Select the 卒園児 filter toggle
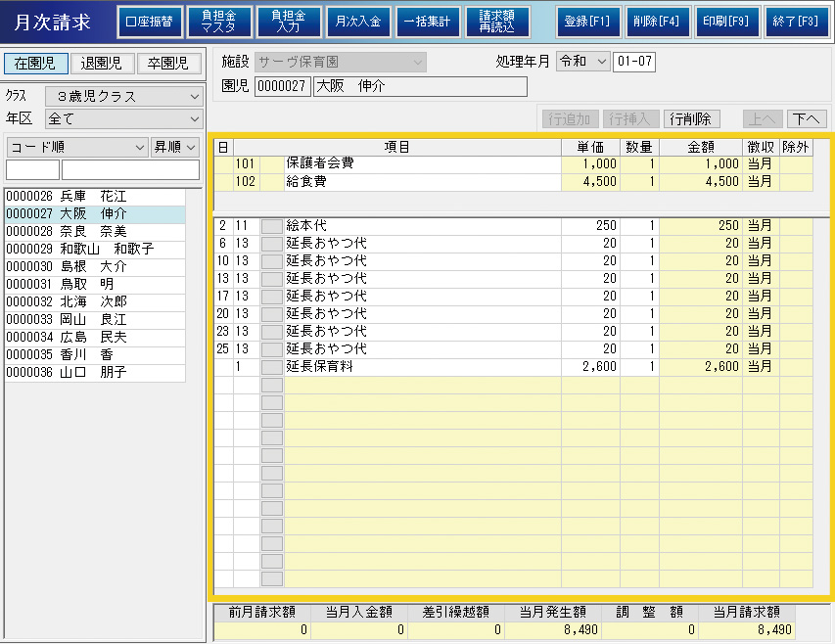This screenshot has width=835, height=644. click(x=168, y=64)
